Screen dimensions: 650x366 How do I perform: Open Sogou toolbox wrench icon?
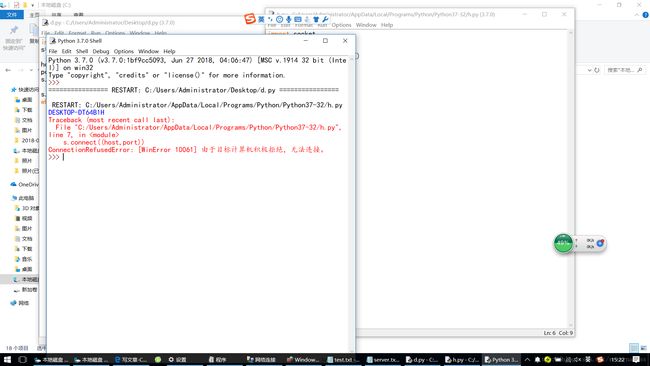click(x=325, y=19)
